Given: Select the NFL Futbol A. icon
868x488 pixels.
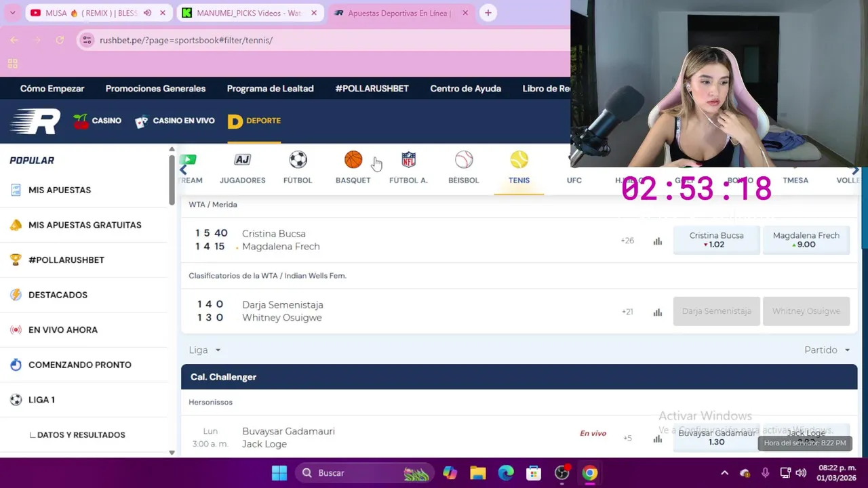Looking at the screenshot, I should (408, 160).
